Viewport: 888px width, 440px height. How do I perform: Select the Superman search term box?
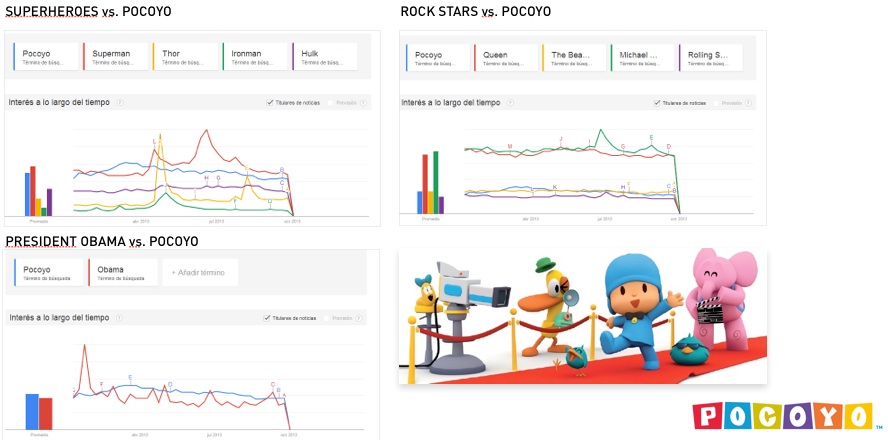[114, 56]
